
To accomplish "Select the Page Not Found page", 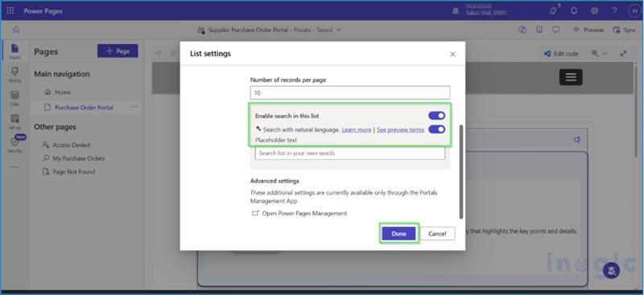I will (69, 172).
